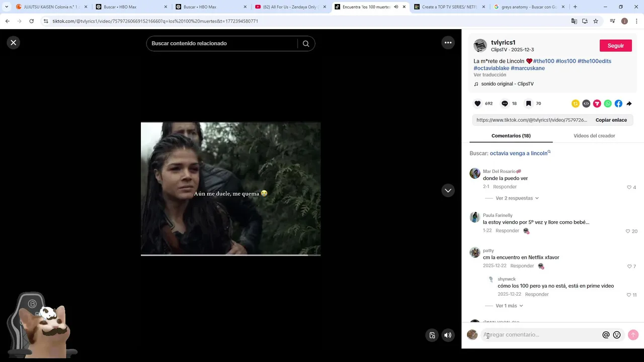
Task: Open the tvlyrics1 profile avatar
Action: tap(480, 46)
